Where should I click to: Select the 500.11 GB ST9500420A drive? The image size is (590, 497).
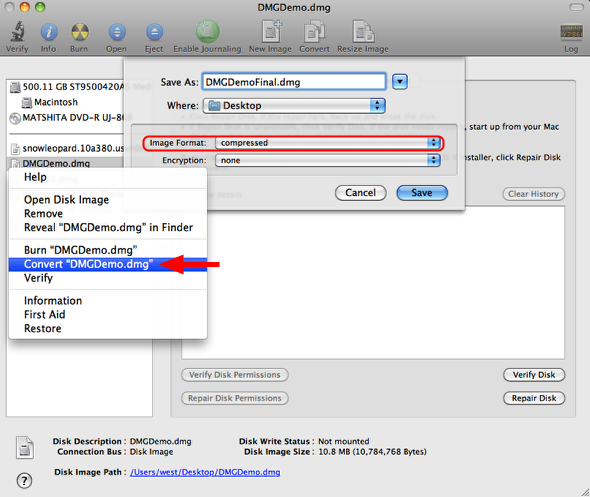66,87
